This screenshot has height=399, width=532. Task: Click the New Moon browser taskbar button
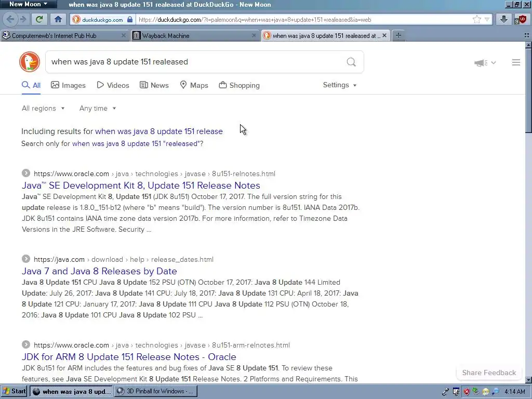click(x=71, y=391)
